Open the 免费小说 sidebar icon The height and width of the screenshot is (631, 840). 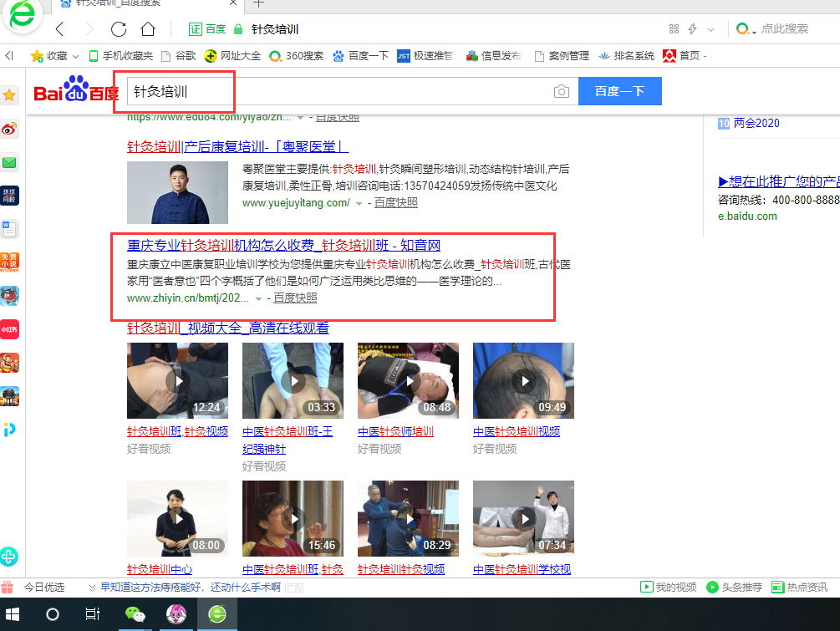coord(9,262)
